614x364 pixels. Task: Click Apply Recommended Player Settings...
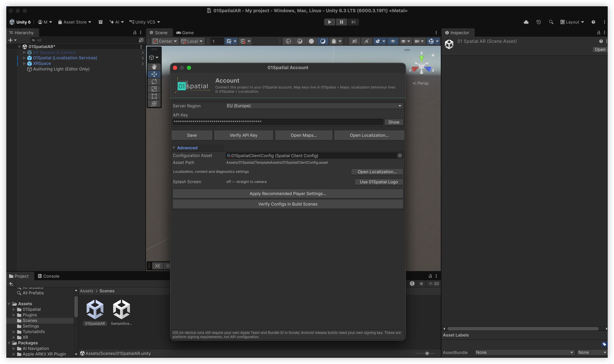[288, 194]
